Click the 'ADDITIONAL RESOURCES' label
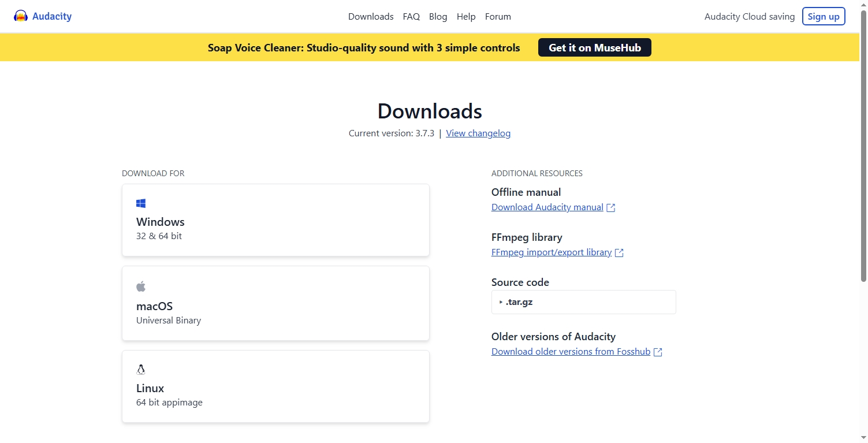Screen dimensions: 868x443 (537, 173)
